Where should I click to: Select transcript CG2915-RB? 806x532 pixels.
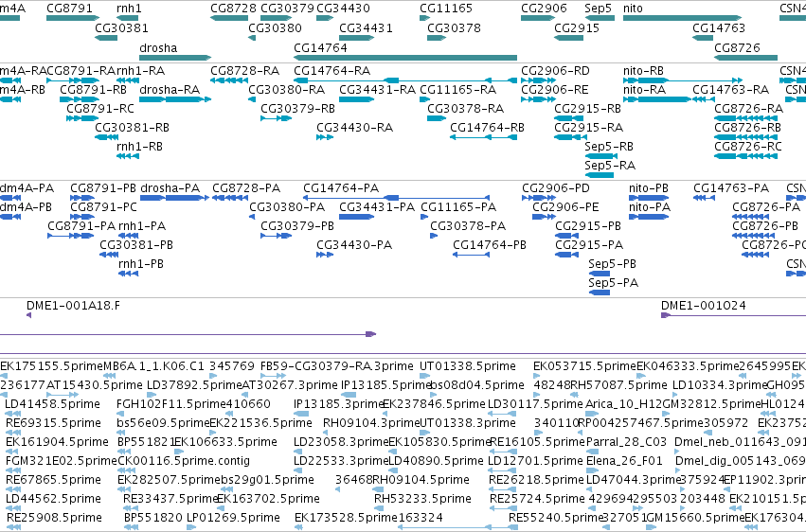pos(587,108)
